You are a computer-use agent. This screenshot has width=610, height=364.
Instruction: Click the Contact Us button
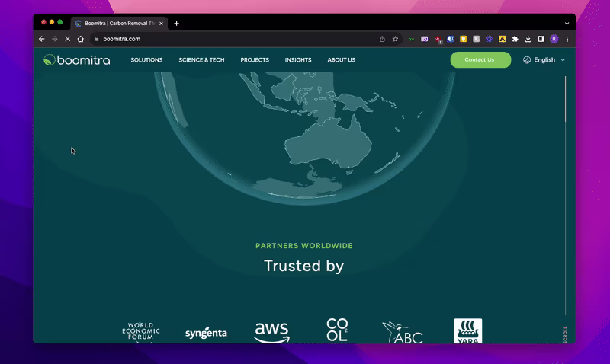click(x=480, y=60)
